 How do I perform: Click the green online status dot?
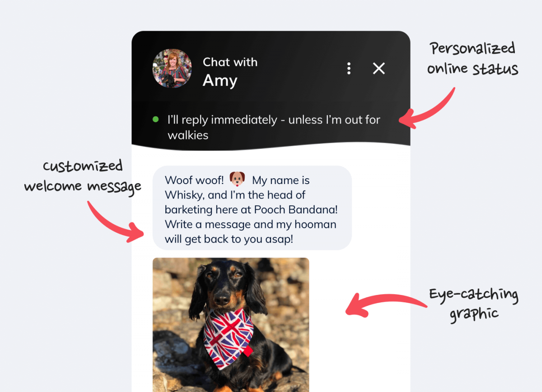click(x=156, y=120)
